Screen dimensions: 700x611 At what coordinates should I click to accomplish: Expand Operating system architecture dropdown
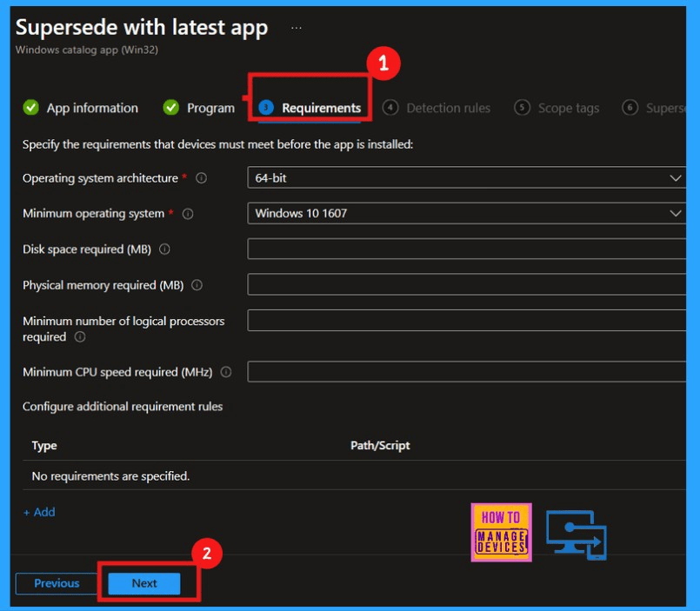[466, 178]
